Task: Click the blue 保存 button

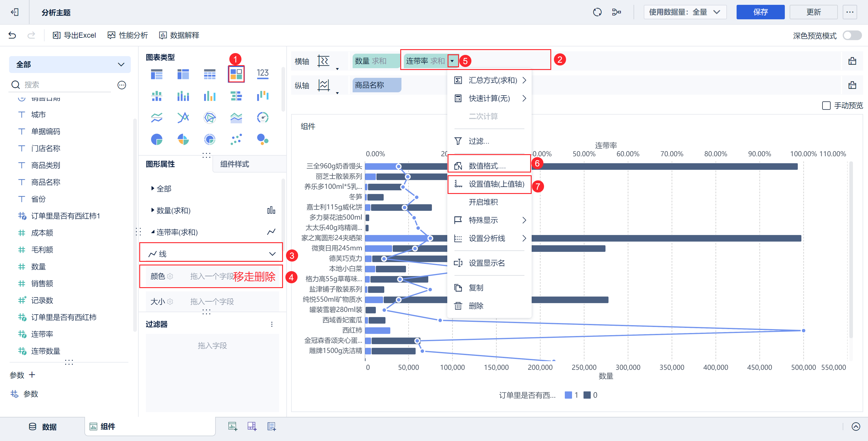Action: [x=760, y=12]
